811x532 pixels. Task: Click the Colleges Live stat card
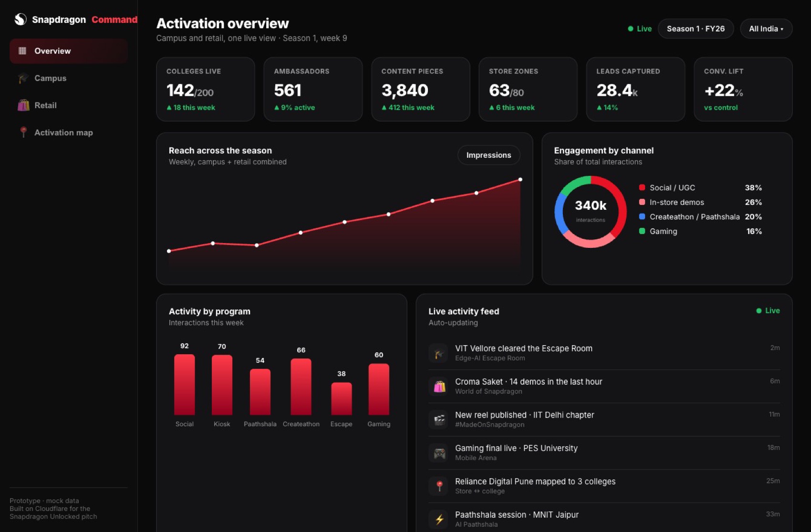206,89
